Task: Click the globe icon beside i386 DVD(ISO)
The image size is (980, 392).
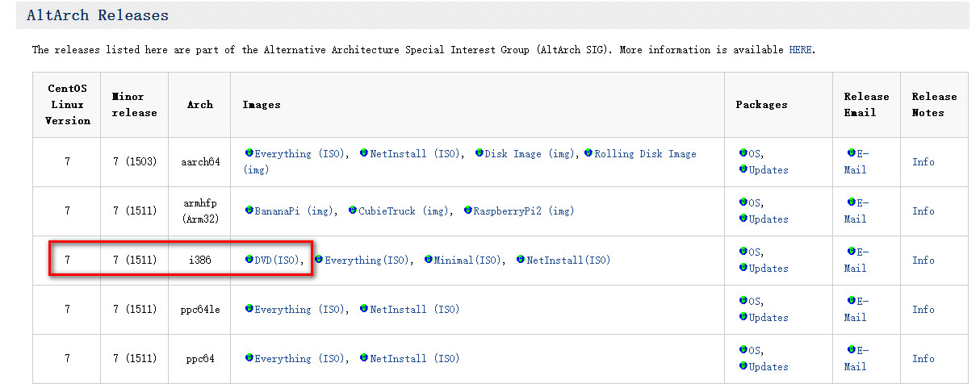Action: tap(249, 260)
